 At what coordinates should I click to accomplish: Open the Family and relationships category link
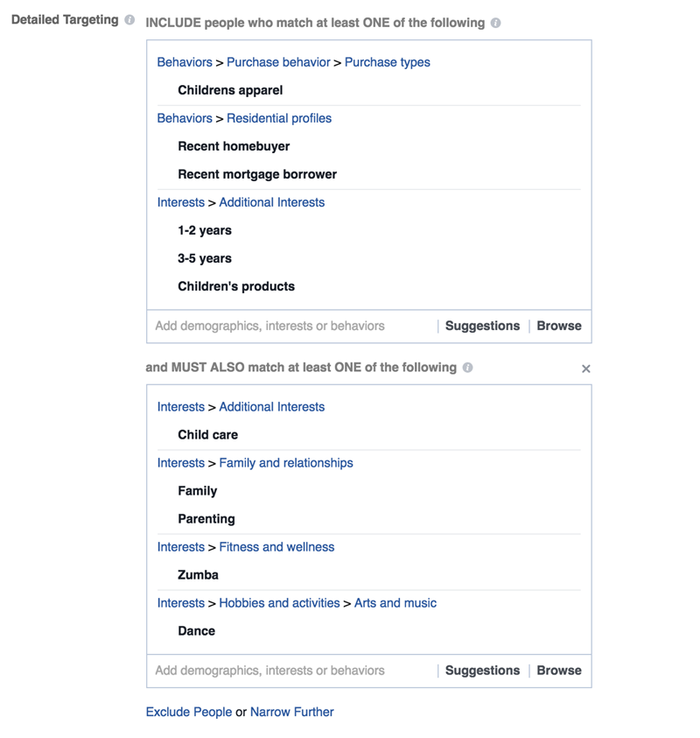point(285,463)
